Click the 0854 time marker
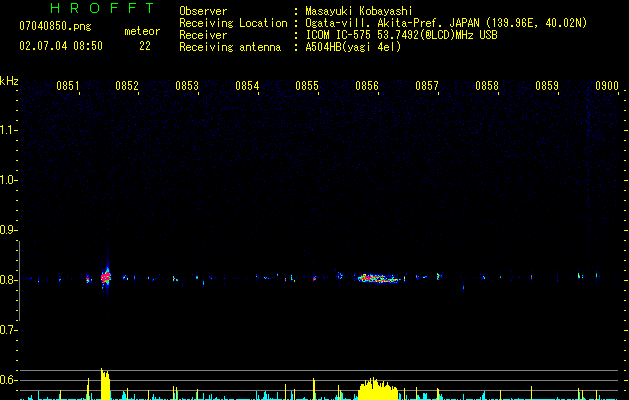629x400 pixels. [x=247, y=86]
